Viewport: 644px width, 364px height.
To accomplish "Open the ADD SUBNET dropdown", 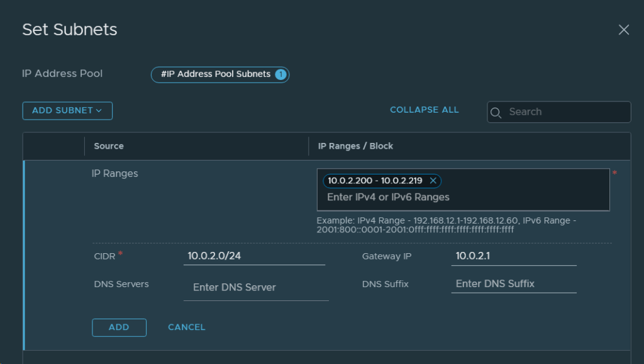I will 67,111.
